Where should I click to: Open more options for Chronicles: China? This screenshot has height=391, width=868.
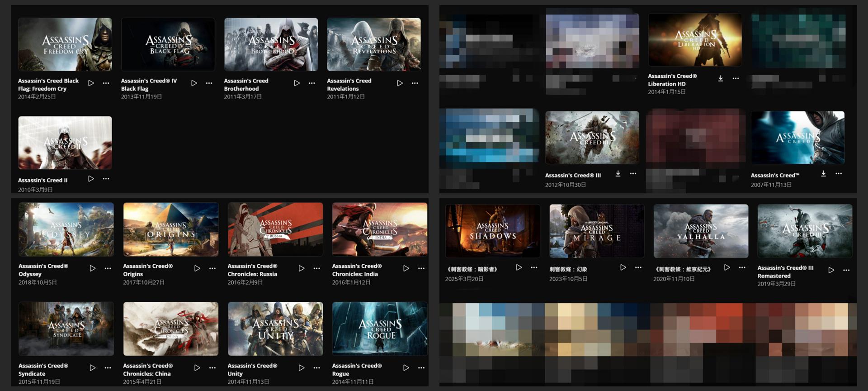[x=212, y=368]
